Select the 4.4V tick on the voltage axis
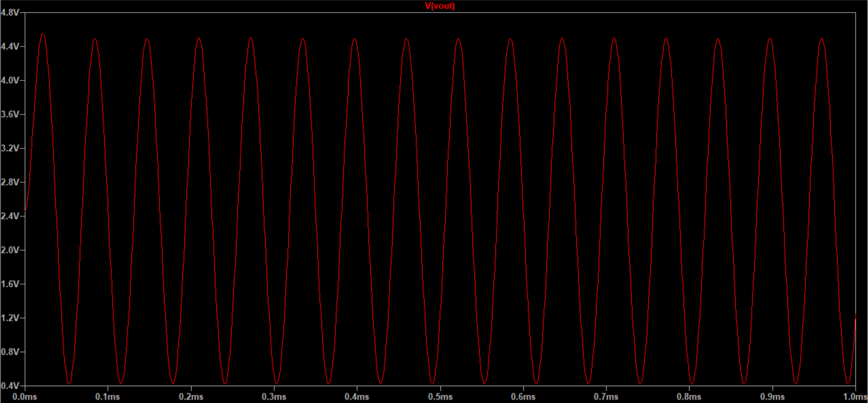The image size is (868, 403). coord(10,47)
